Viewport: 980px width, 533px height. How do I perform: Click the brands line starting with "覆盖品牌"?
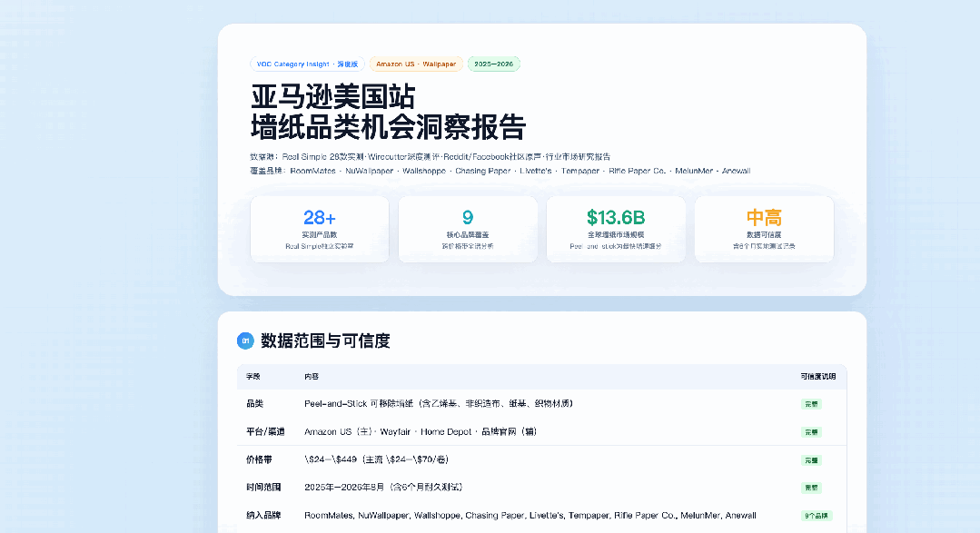point(500,171)
